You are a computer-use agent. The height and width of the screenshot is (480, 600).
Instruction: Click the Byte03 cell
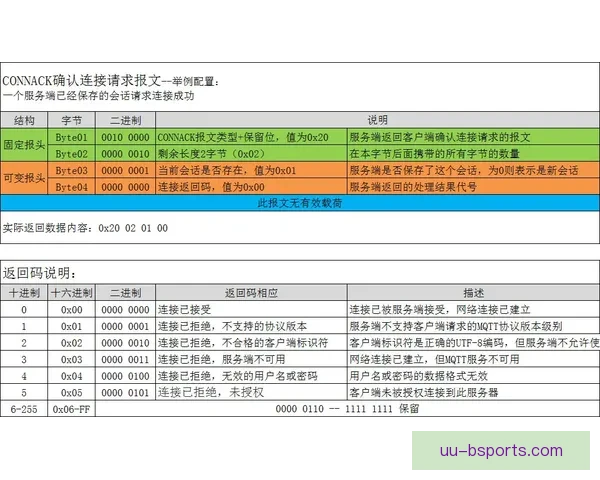72,170
